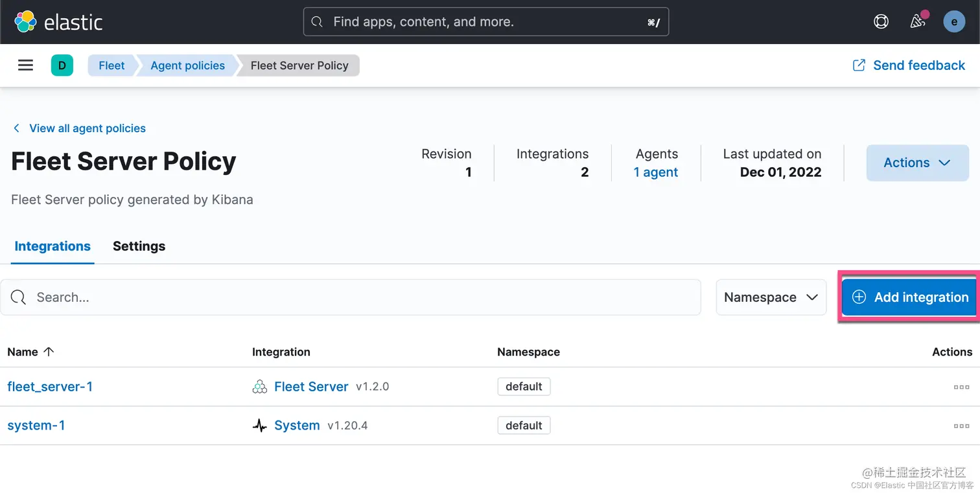Go to Fleet breadcrumb
Viewport: 980px width, 493px height.
(111, 65)
